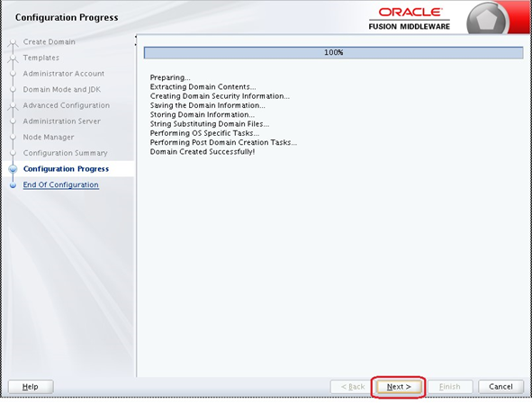This screenshot has height=403, width=532.
Task: Select the Templates step
Action: pyautogui.click(x=41, y=58)
